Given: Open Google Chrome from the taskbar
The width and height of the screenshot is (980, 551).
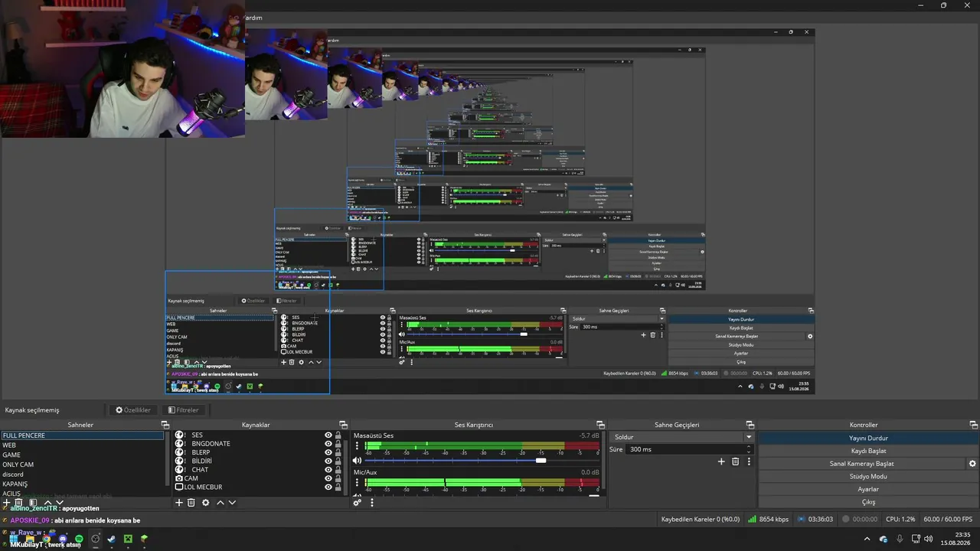Looking at the screenshot, I should [x=47, y=539].
